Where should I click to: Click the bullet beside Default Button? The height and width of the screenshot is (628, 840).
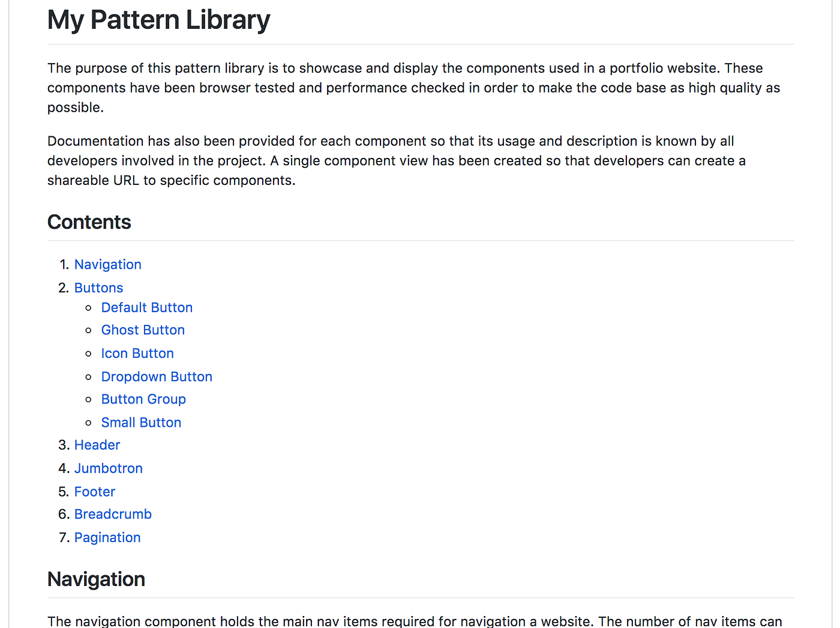coord(89,307)
